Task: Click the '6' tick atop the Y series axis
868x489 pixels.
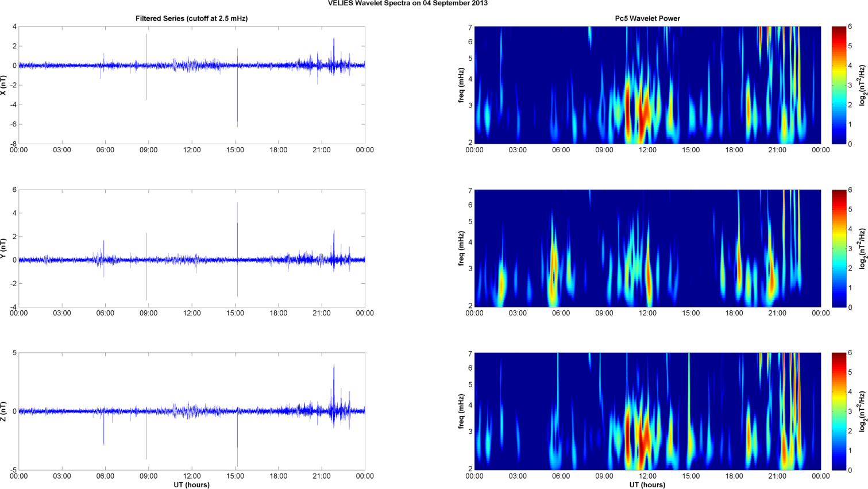Action: tap(14, 190)
